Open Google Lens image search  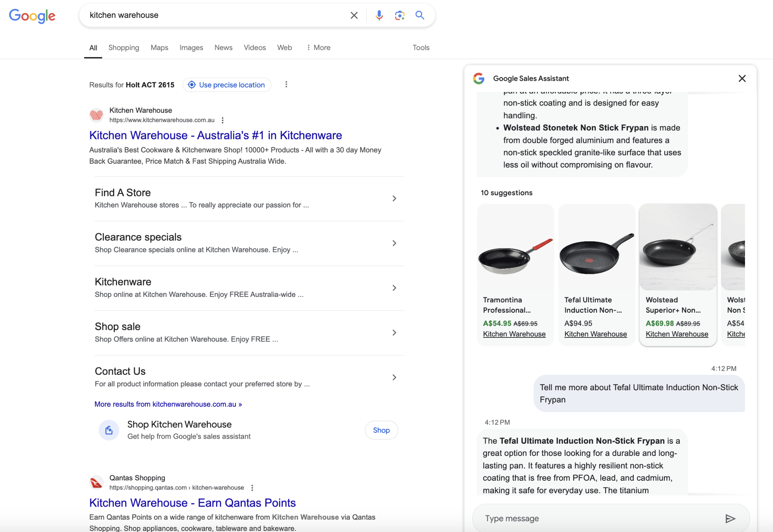(399, 15)
